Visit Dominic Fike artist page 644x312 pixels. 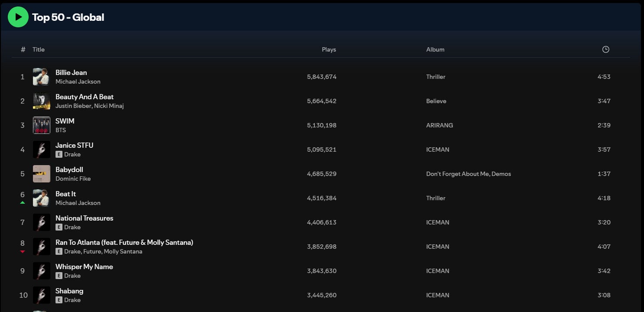click(73, 179)
